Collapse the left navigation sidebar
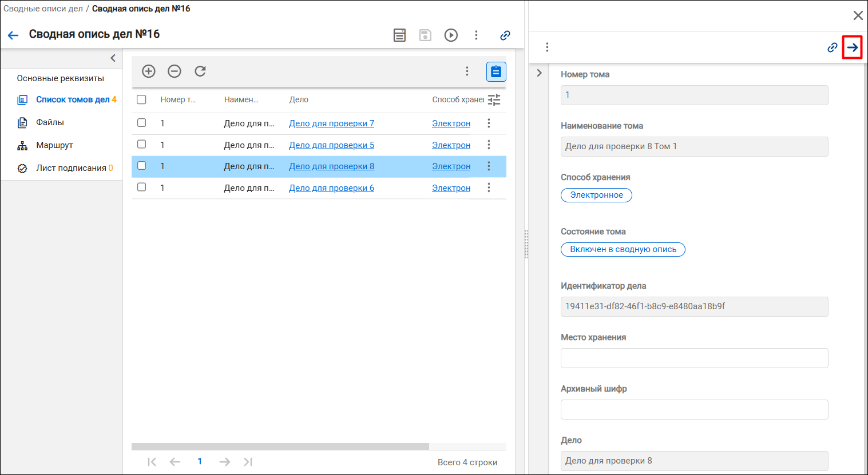 113,58
